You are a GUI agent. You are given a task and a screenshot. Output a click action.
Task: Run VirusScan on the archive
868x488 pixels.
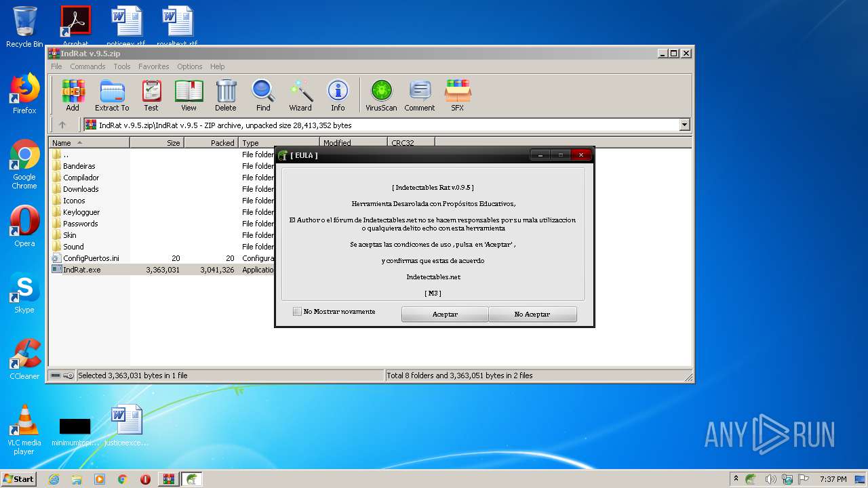tap(381, 95)
